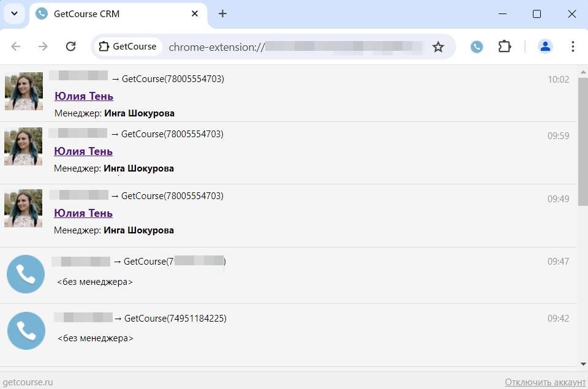Open the tab search dropdown chevron
This screenshot has width=588, height=389.
click(x=14, y=14)
